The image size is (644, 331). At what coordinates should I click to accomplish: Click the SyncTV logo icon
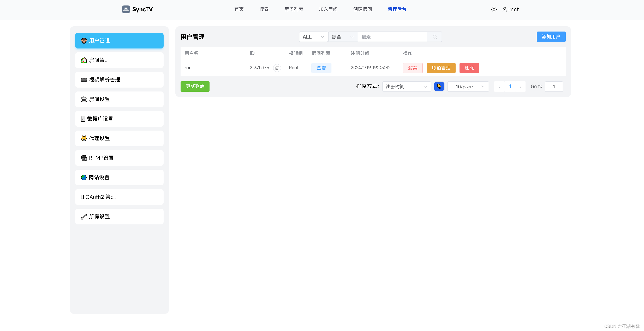pyautogui.click(x=126, y=9)
